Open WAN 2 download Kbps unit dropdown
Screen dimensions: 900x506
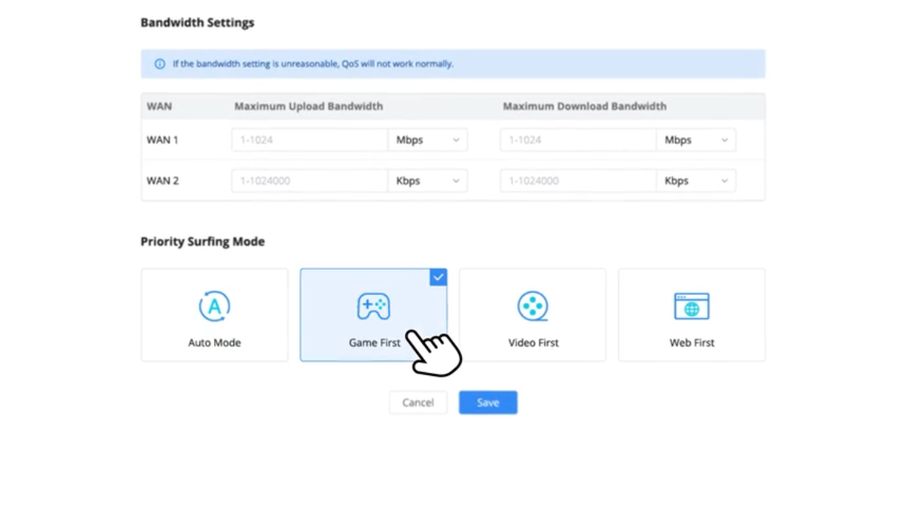click(696, 181)
